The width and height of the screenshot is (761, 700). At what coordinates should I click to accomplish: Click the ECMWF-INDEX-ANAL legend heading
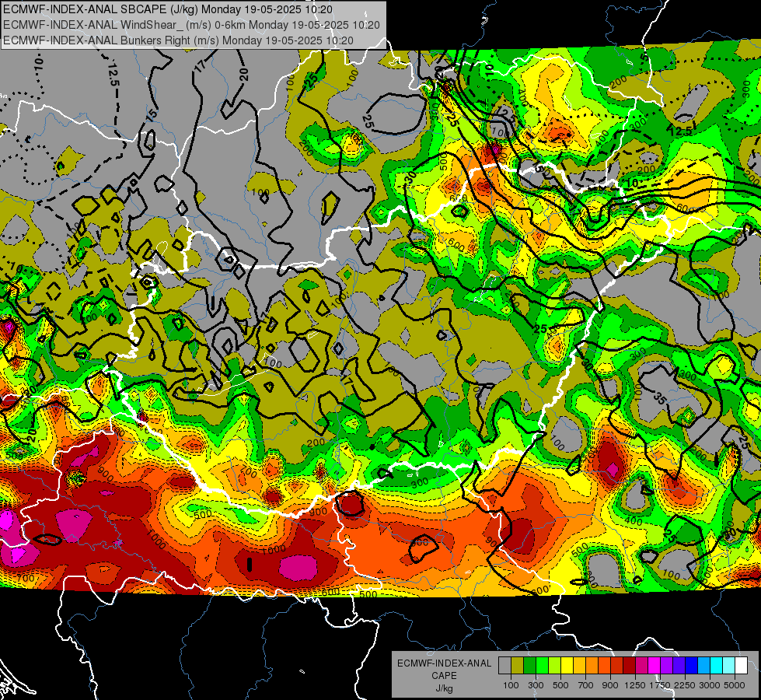click(x=445, y=663)
